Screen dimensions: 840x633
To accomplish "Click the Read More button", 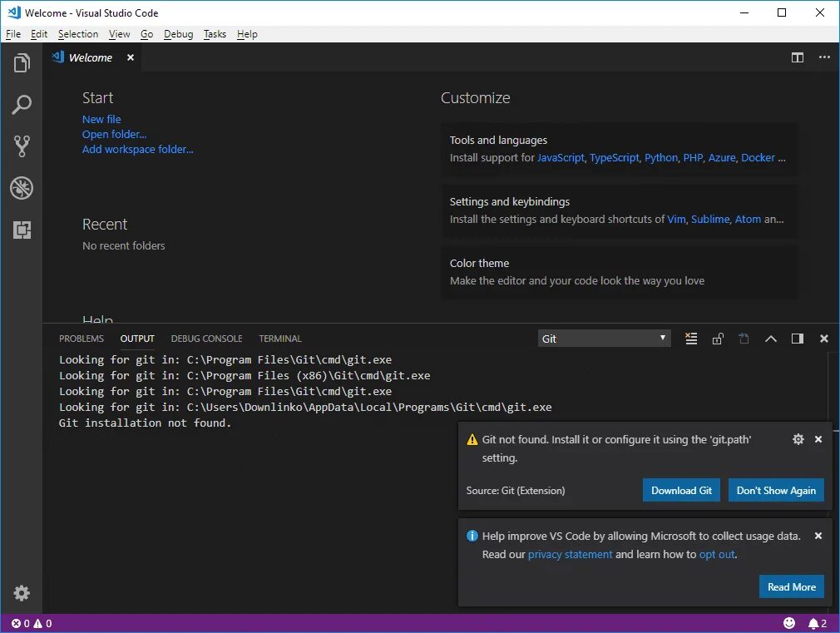I will (x=791, y=587).
